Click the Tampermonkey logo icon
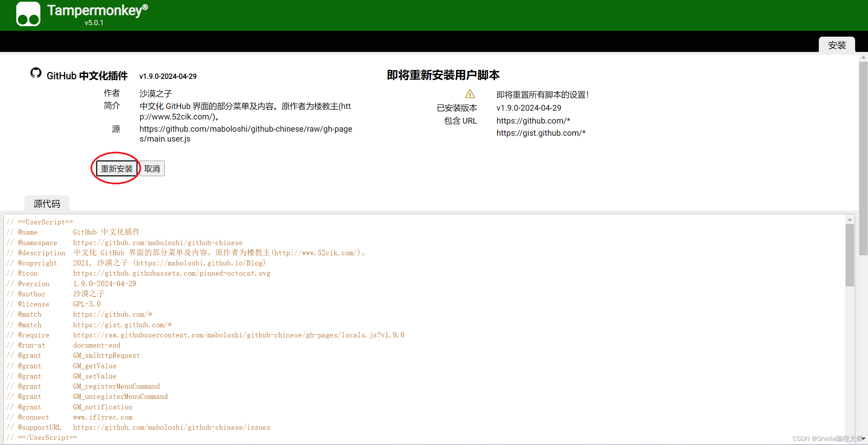Image resolution: width=868 pixels, height=445 pixels. pos(28,14)
